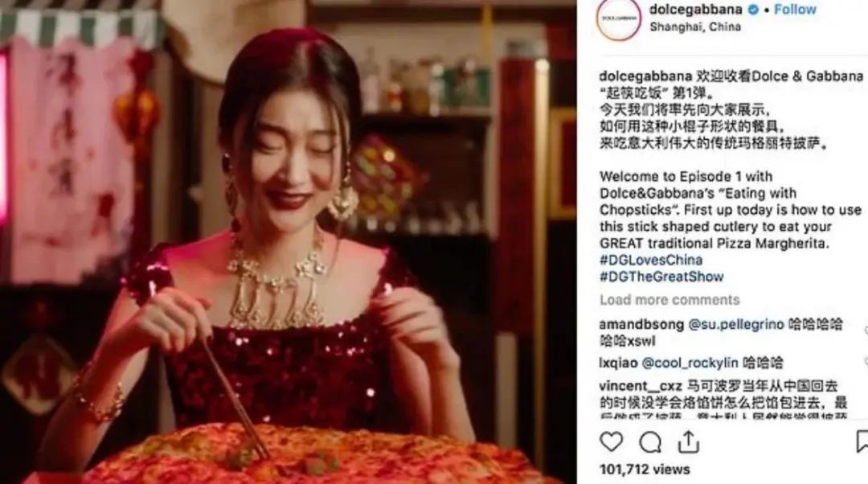The height and width of the screenshot is (484, 868).
Task: Like the lxqiao comment
Action: point(866,362)
